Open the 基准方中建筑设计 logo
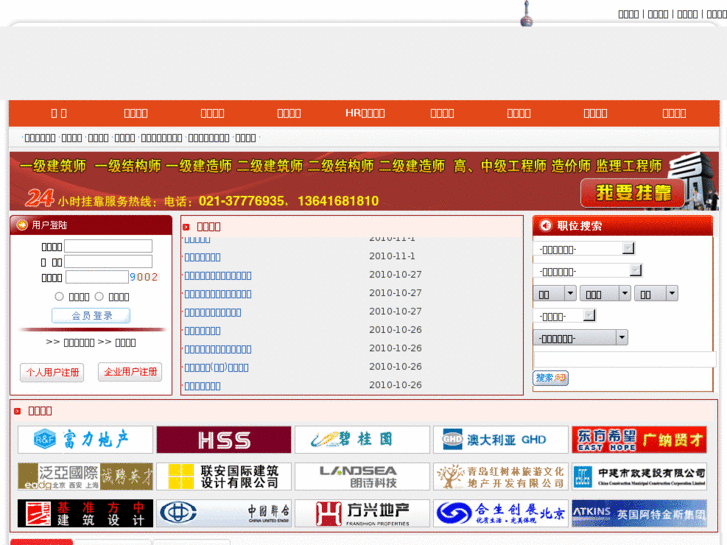The height and width of the screenshot is (545, 727). (x=85, y=513)
